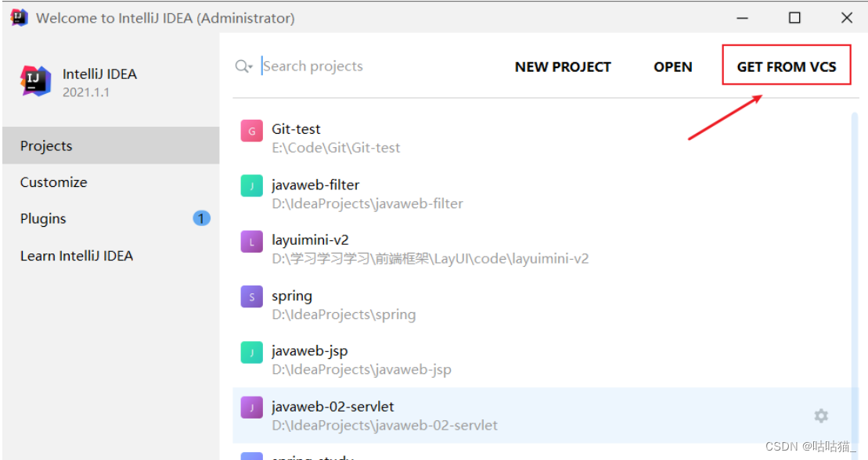The image size is (868, 460).
Task: Open the Git-test project entry
Action: point(337,137)
